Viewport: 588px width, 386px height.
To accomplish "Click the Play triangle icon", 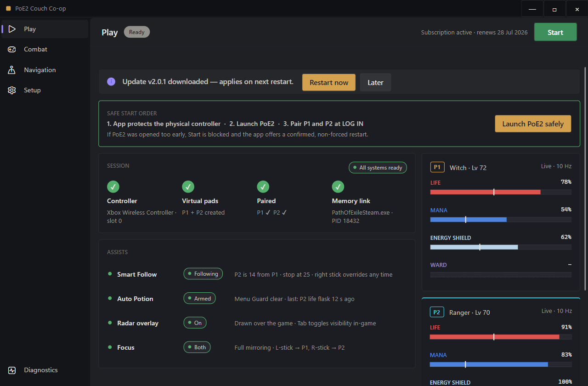I will tap(12, 29).
